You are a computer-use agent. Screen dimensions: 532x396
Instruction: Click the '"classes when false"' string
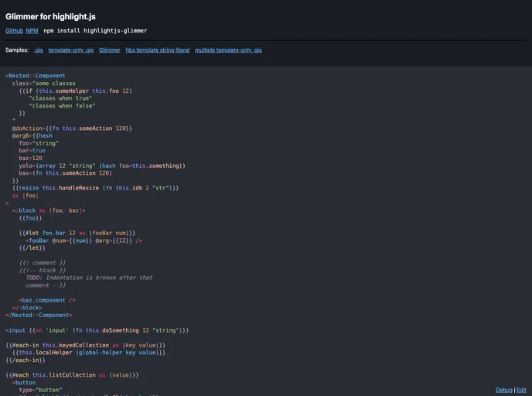click(x=62, y=105)
